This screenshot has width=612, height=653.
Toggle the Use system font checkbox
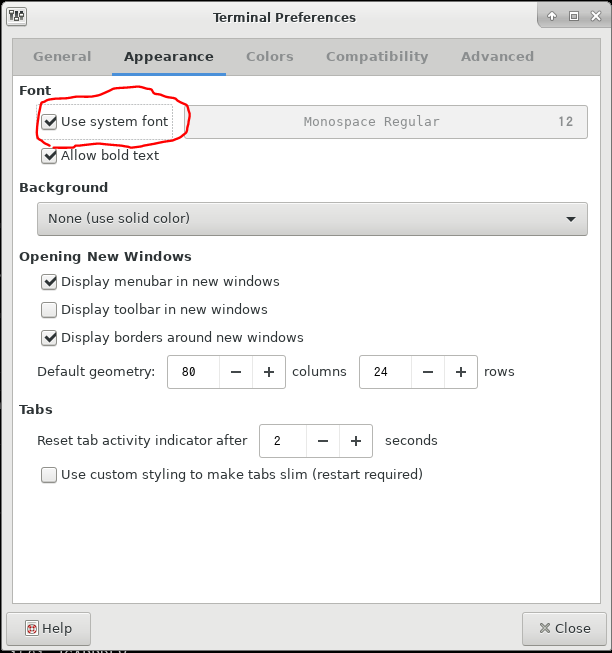click(49, 122)
